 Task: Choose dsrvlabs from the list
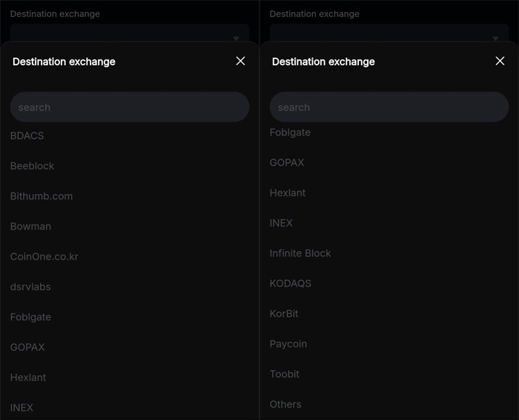click(30, 287)
